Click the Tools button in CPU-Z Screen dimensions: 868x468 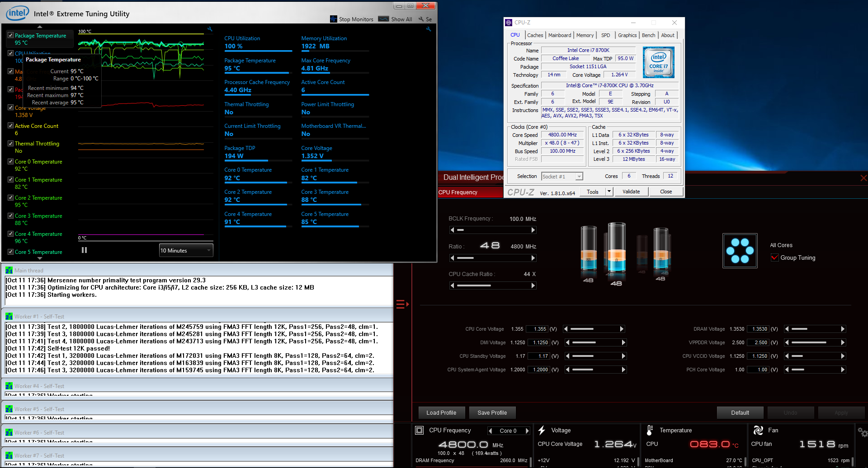(x=593, y=192)
